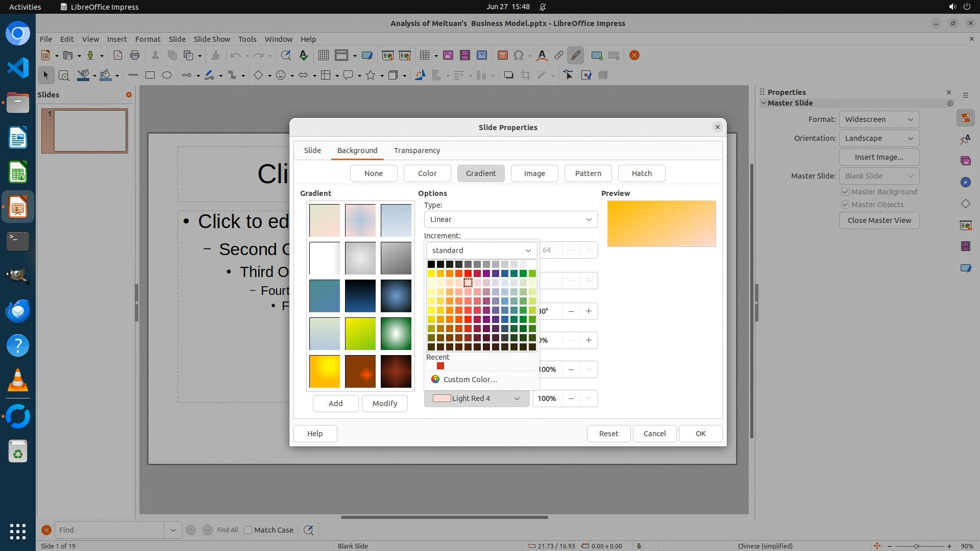Click OK in the Slide Properties dialog
Viewport: 980px width, 551px height.
[700, 434]
